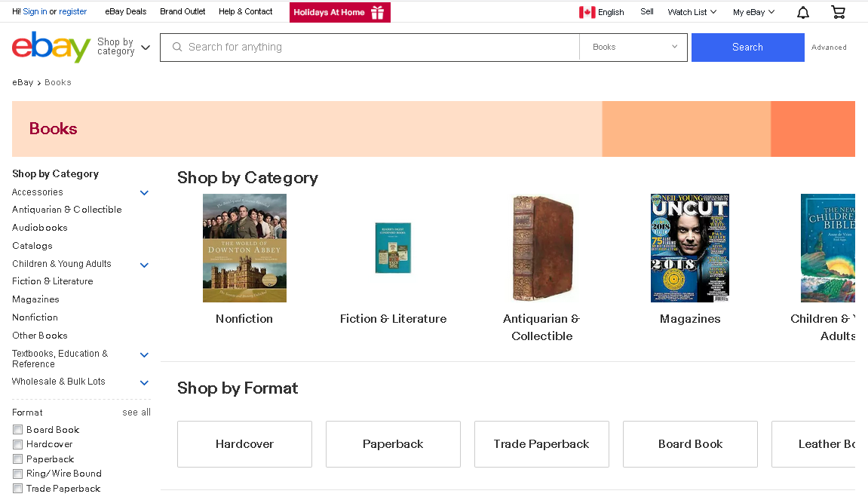Enable the Hardcover format checkbox

(18, 445)
